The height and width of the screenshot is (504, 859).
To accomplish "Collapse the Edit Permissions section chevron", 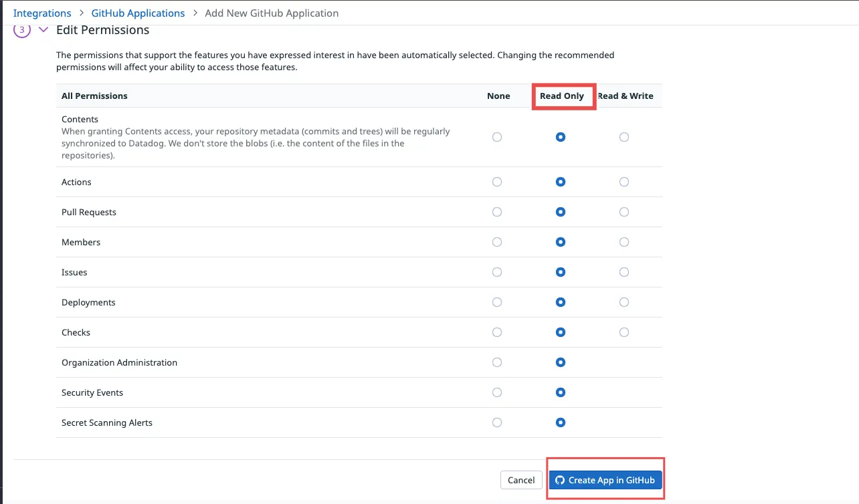I will pyautogui.click(x=43, y=30).
